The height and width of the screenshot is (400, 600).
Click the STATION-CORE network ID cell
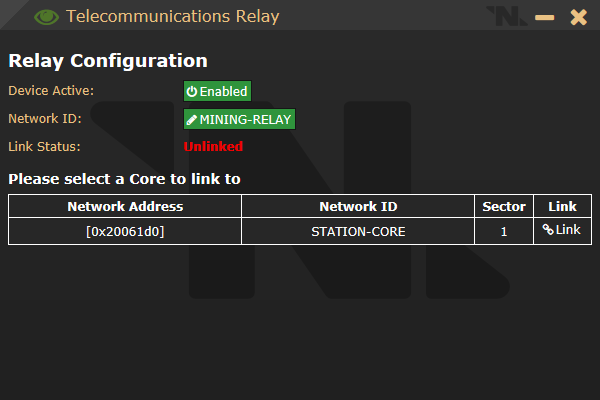tap(358, 231)
